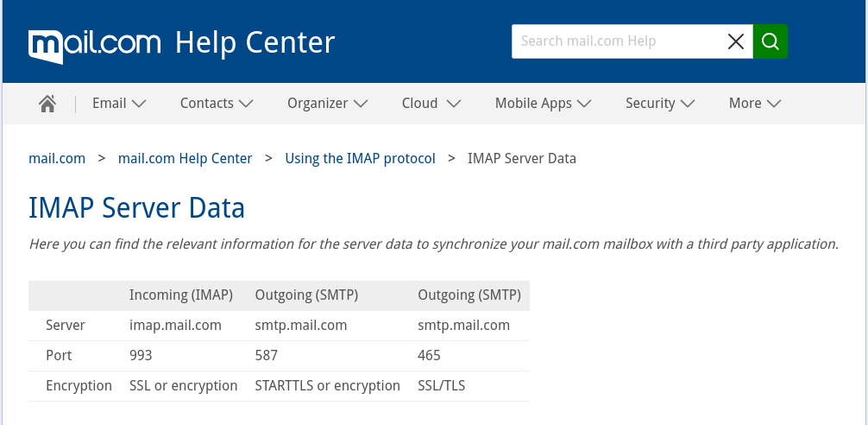Screen dimensions: 868x425
Task: Open the Mobile Apps dropdown arrow
Action: click(584, 104)
